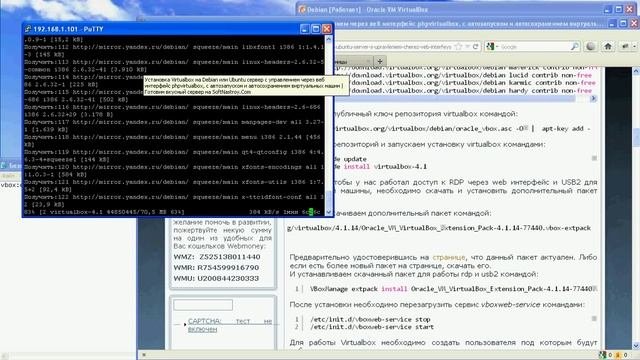This screenshot has height=360, width=640.
Task: Click the VirtualBox Debian window title icon
Action: (x=302, y=9)
